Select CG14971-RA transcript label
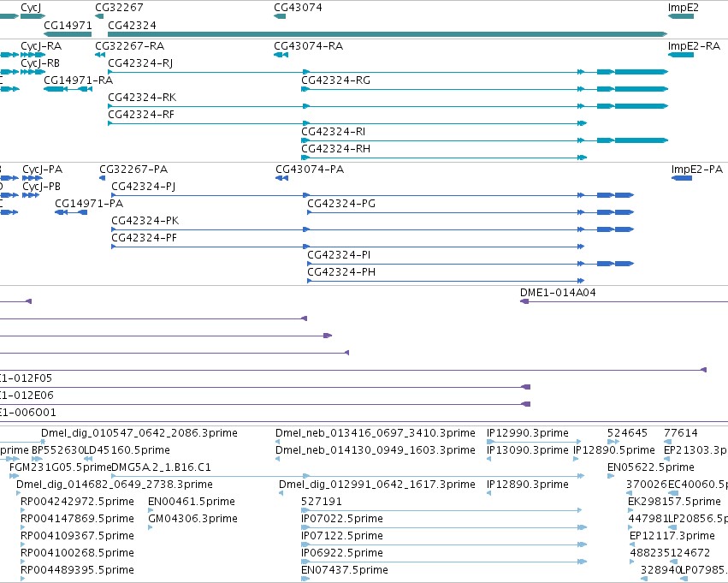The width and height of the screenshot is (728, 583). [x=79, y=80]
